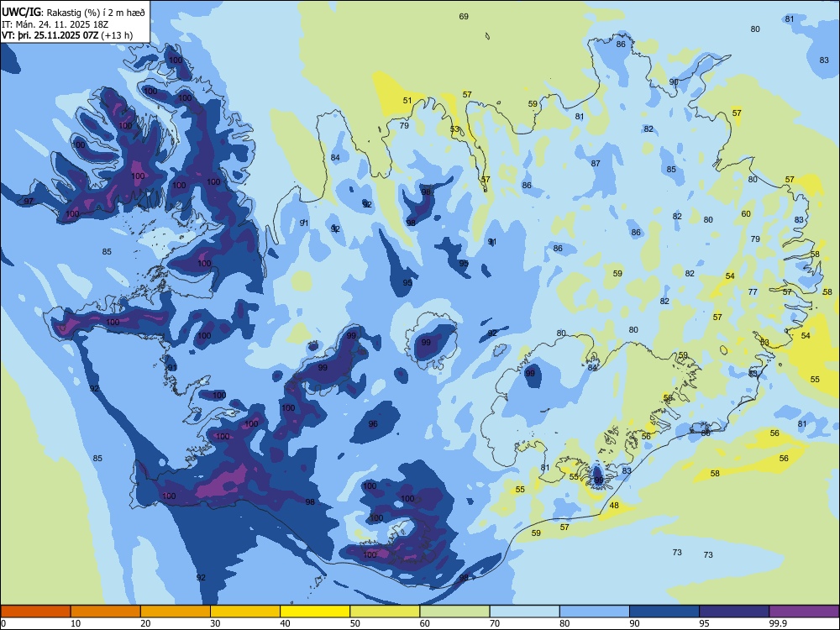Click the value 48 near the south coast
This screenshot has height=630, width=840.
[615, 505]
